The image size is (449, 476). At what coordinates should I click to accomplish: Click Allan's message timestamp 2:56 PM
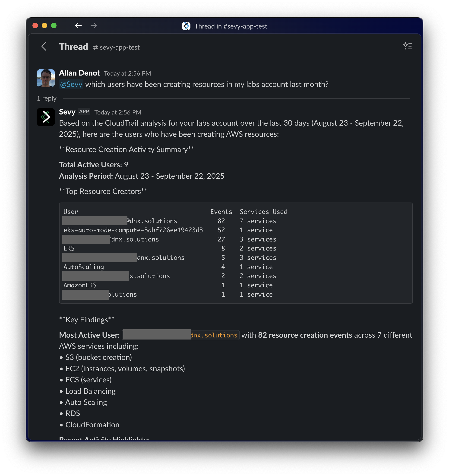pos(127,73)
